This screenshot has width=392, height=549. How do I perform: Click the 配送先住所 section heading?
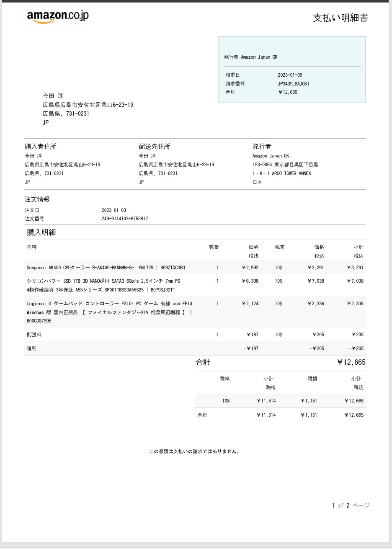pyautogui.click(x=154, y=147)
